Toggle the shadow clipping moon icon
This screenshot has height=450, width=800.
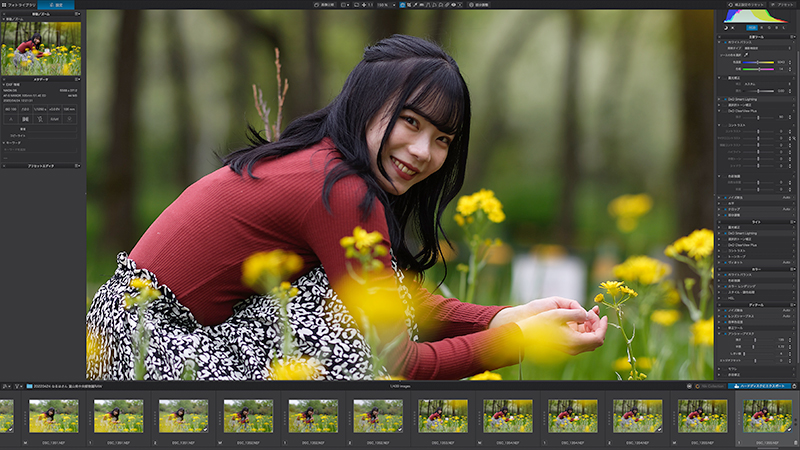(x=726, y=28)
